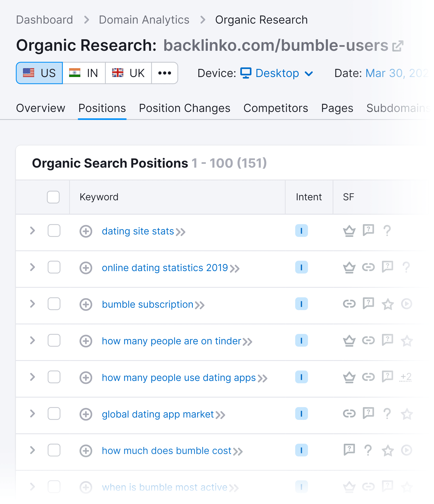Click the featured snippet crown icon for "dating site stats"

(349, 231)
